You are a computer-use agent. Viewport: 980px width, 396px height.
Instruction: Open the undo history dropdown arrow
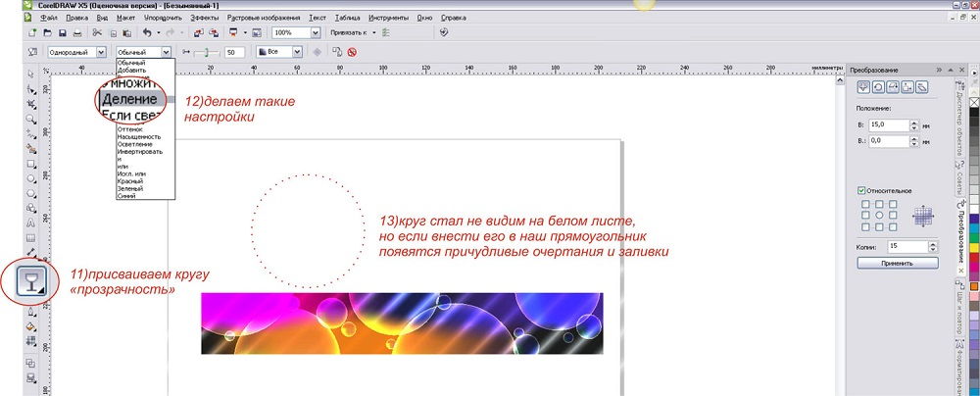click(x=158, y=32)
